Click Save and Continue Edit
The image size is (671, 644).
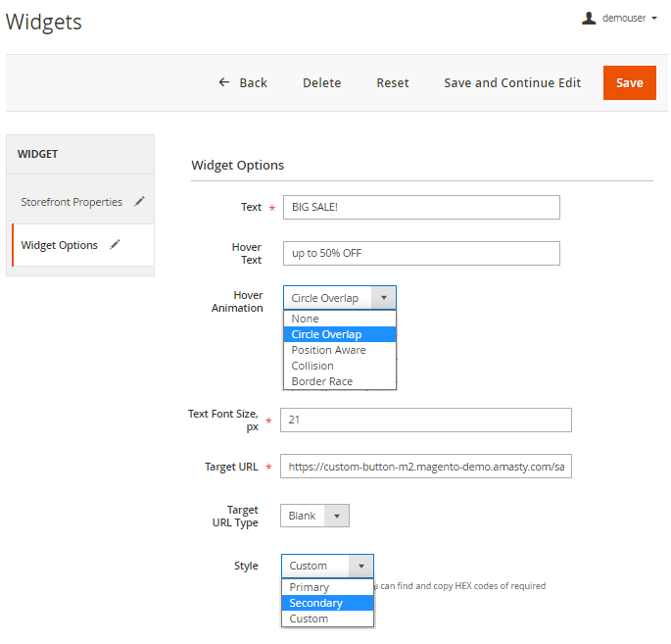coord(512,82)
